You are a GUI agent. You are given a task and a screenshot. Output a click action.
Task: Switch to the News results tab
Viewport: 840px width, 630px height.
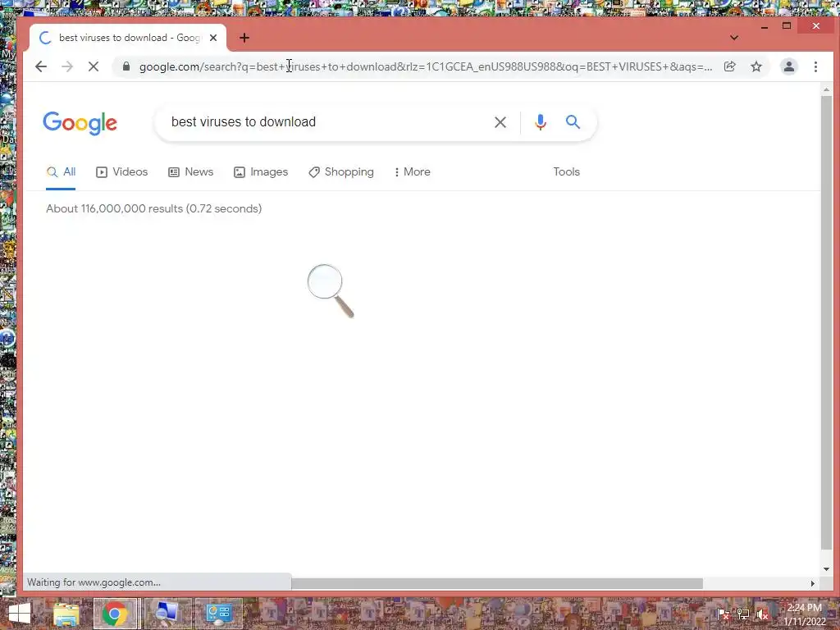click(190, 172)
